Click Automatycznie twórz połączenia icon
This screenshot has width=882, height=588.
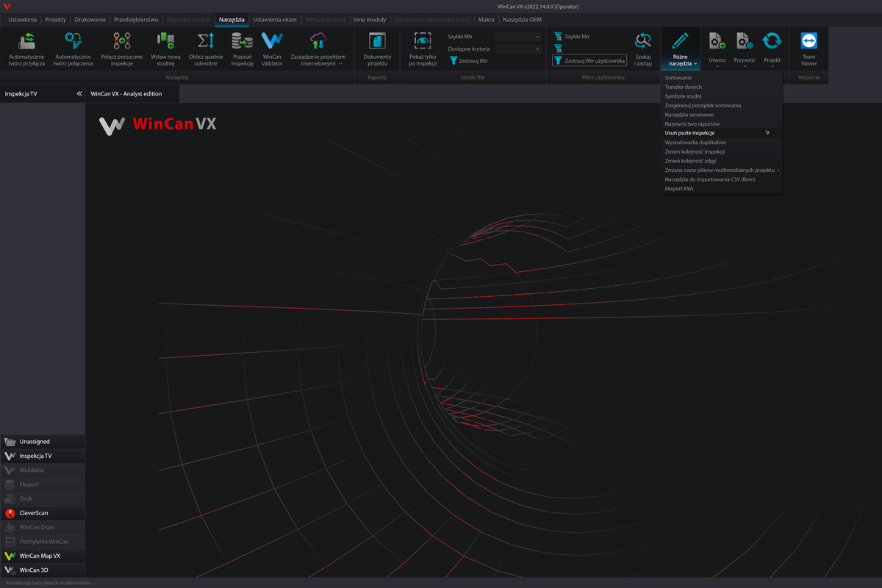(x=73, y=41)
